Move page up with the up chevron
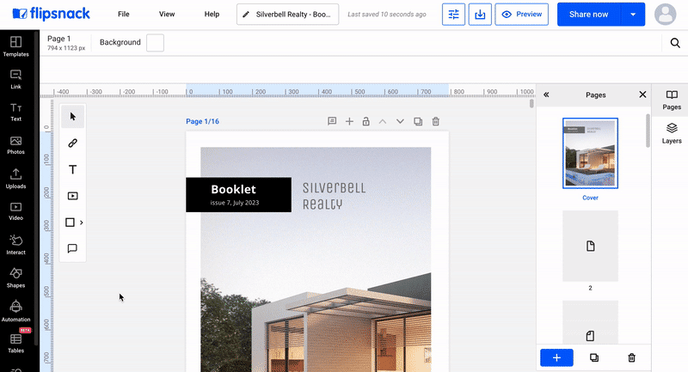 coord(383,122)
